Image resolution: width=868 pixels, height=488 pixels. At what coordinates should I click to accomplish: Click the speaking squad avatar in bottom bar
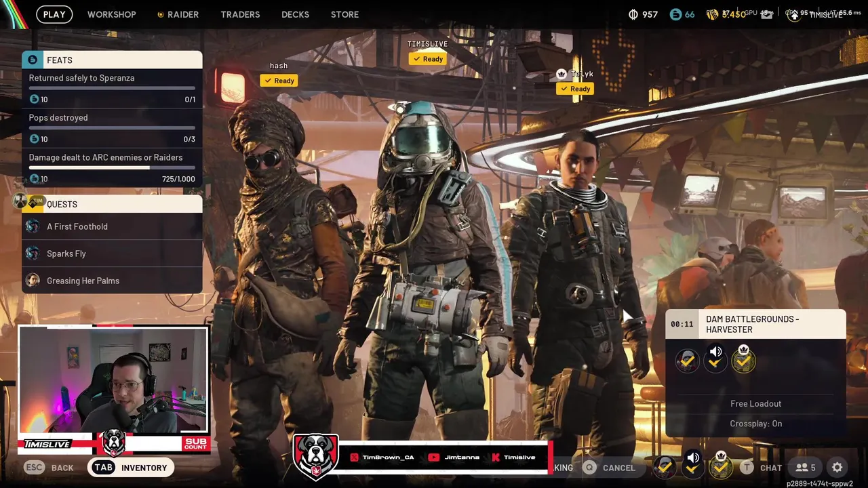pyautogui.click(x=692, y=466)
